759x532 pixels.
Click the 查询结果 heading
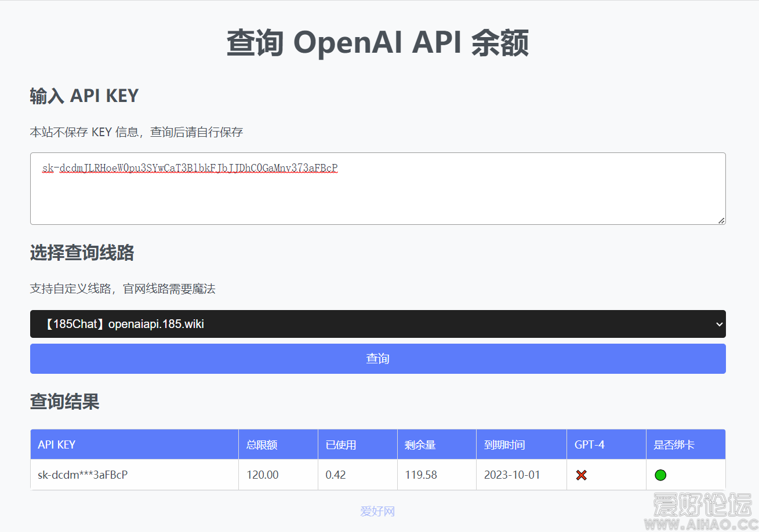[x=65, y=401]
